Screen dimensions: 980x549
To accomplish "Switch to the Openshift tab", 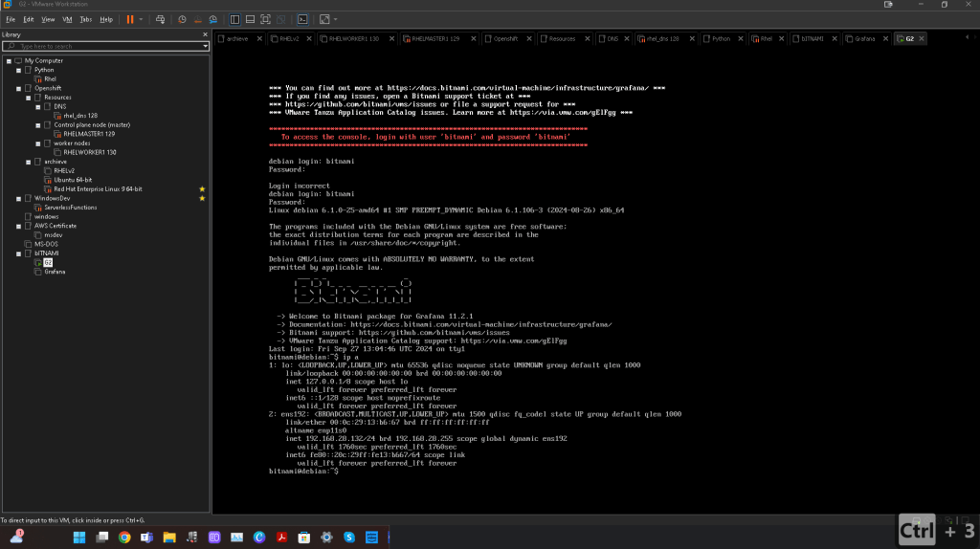I will [x=505, y=38].
